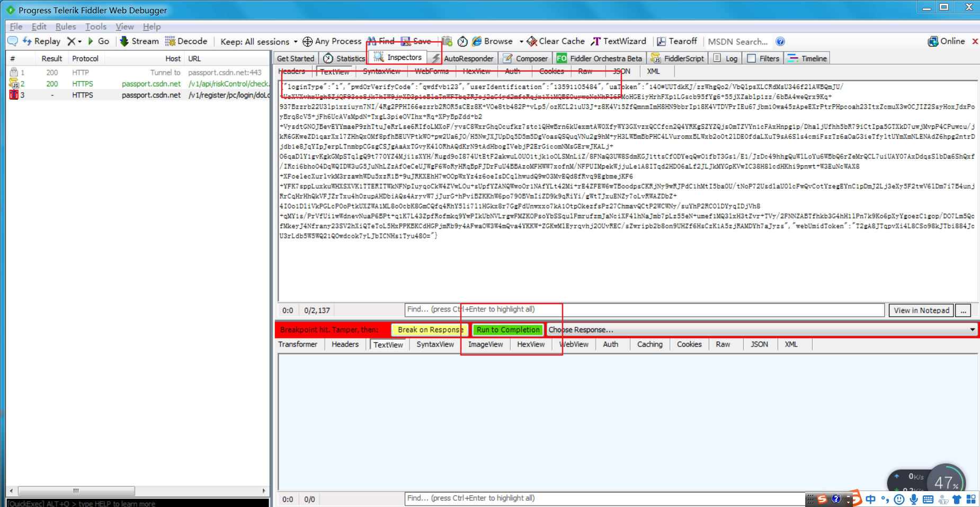The image size is (980, 507).
Task: Click Break on Response button
Action: (x=430, y=330)
